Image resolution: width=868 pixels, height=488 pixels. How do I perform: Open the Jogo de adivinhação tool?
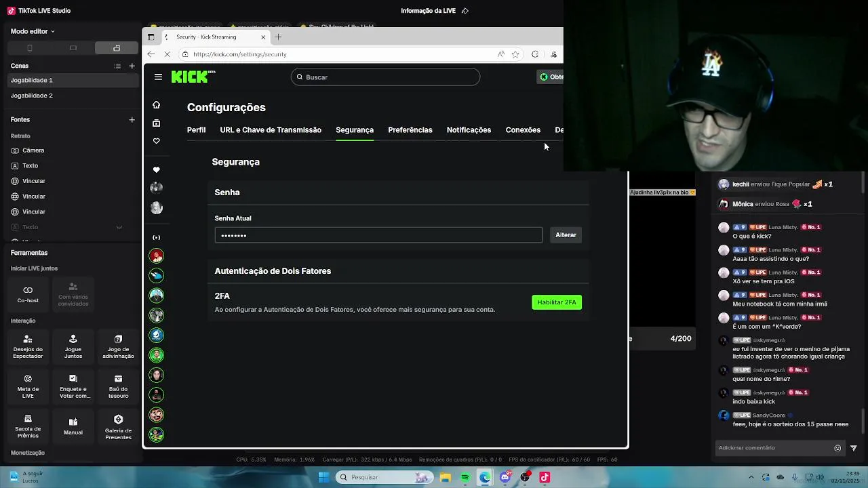[x=118, y=346]
